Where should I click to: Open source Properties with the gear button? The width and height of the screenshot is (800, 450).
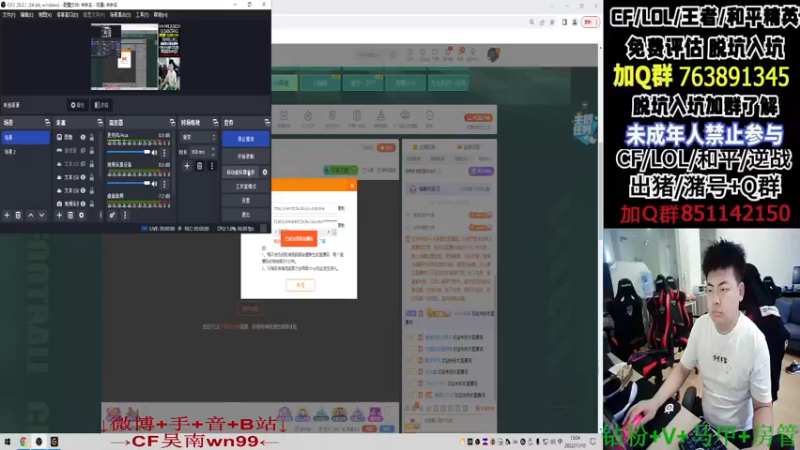78,105
